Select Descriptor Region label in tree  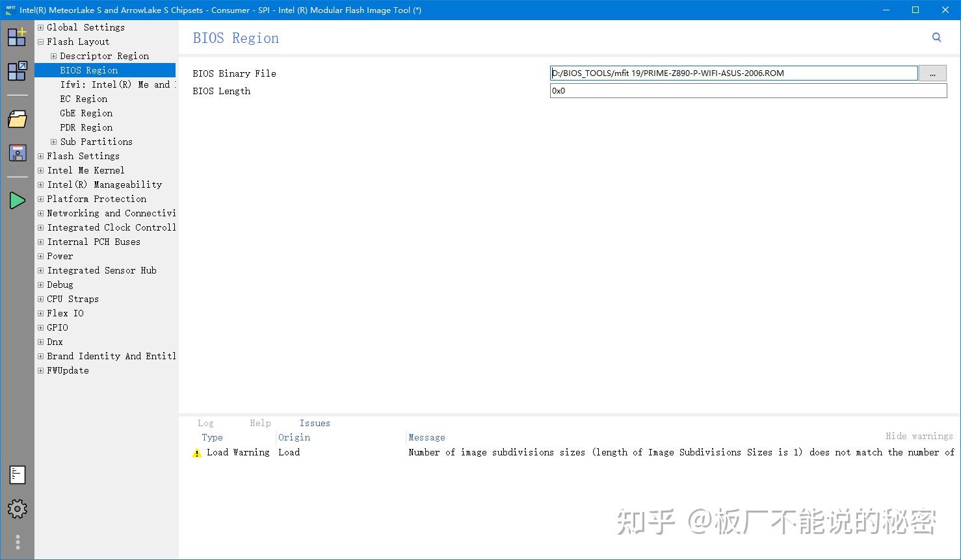[x=105, y=56]
